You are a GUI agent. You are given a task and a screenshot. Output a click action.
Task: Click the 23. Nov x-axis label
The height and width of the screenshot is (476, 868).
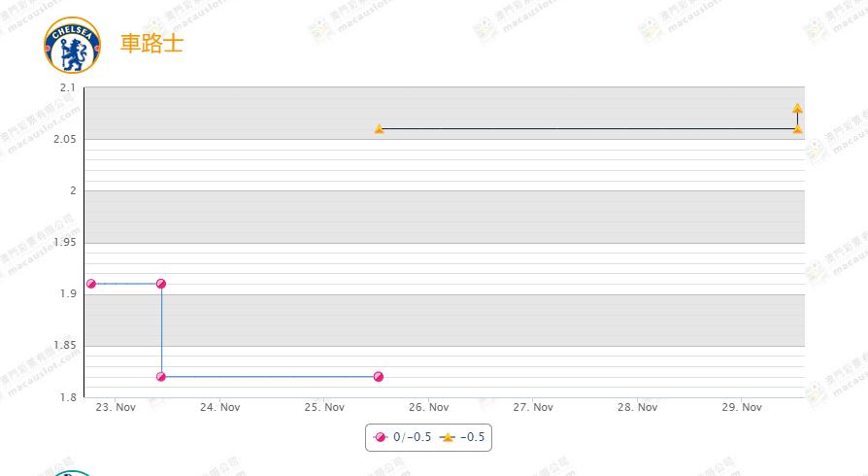pyautogui.click(x=116, y=407)
